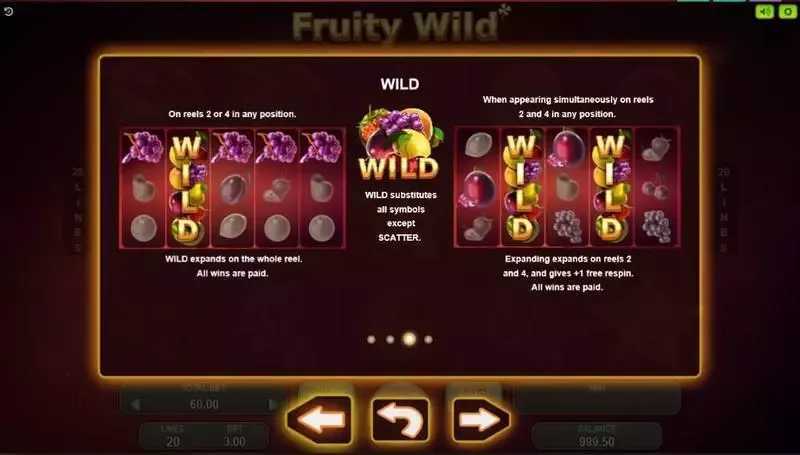Viewport: 800px width, 455px height.
Task: Go to the previous paytable page arrow
Action: [319, 419]
